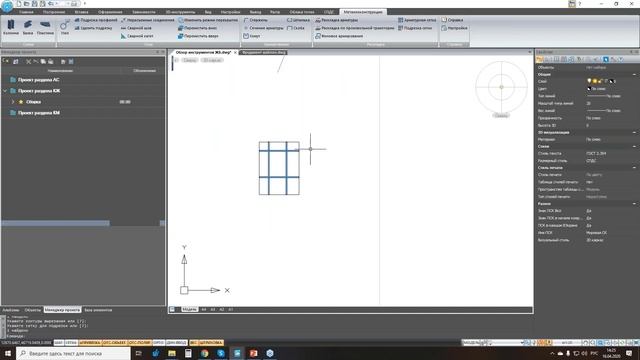Screen dimensions: 640x360
Task: Expand the Сборка tree node
Action: click(x=13, y=102)
